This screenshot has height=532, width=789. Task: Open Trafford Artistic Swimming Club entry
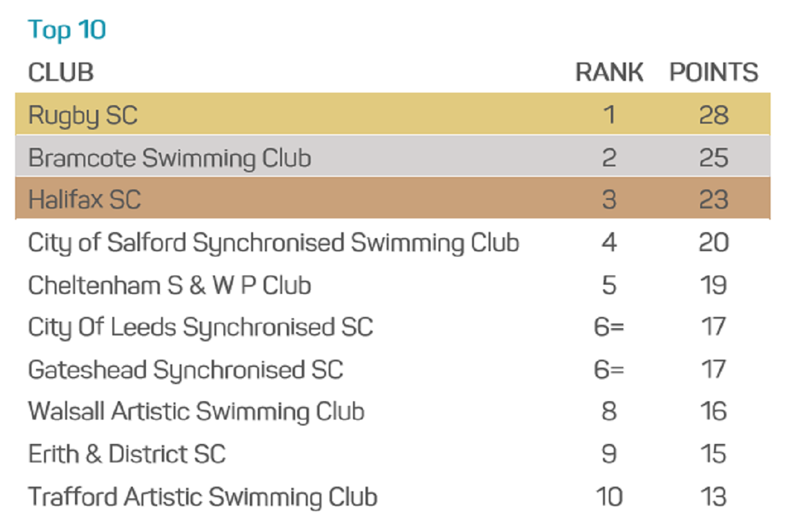(x=203, y=496)
